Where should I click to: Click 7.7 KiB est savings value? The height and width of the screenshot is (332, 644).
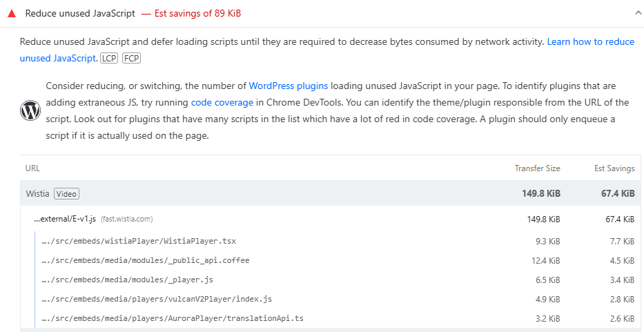pyautogui.click(x=622, y=241)
